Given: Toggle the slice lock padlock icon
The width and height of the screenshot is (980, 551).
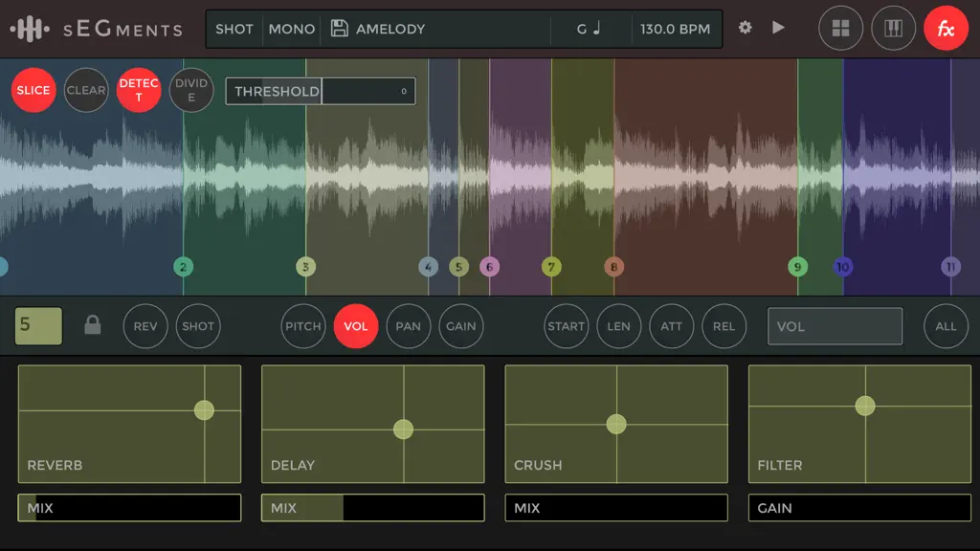Looking at the screenshot, I should pos(93,325).
